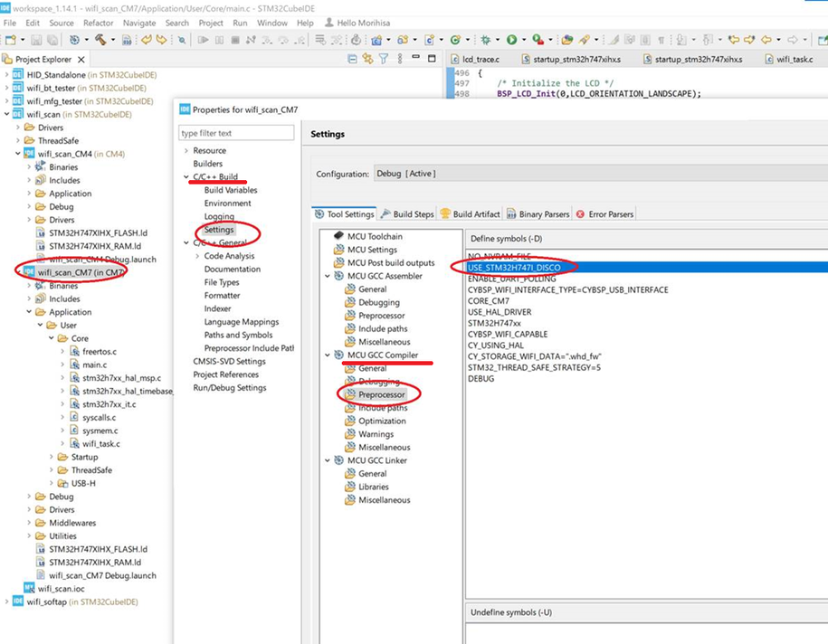Collapse the MCU GCC Compiler node
Screen dimensions: 828x644
327,355
